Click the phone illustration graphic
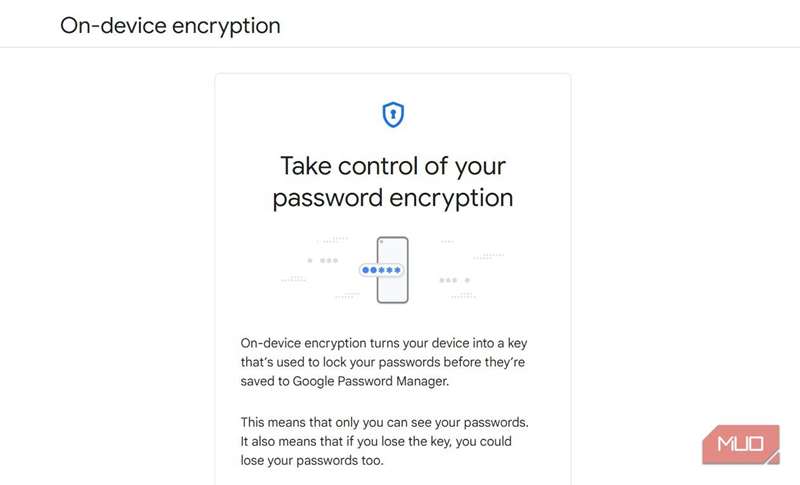The height and width of the screenshot is (485, 800). coord(392,289)
